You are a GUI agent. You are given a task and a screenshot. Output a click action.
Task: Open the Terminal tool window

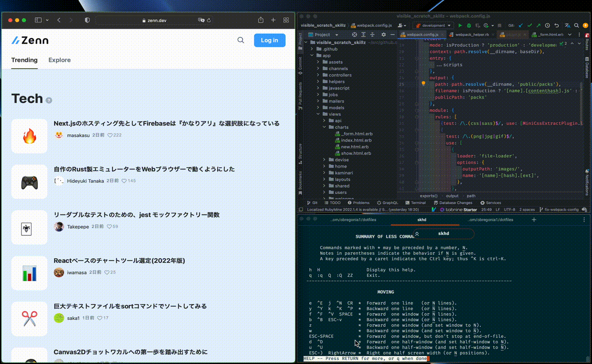(415, 203)
